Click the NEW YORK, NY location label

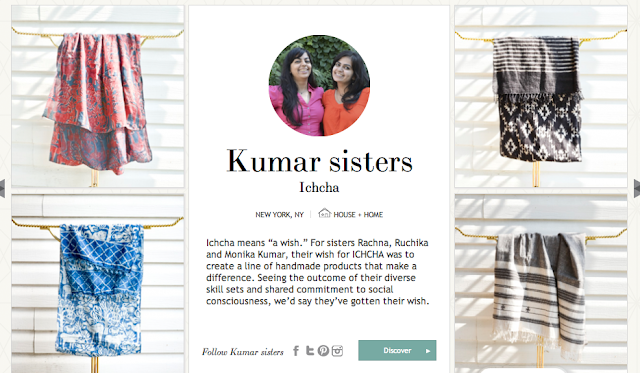[x=280, y=215]
